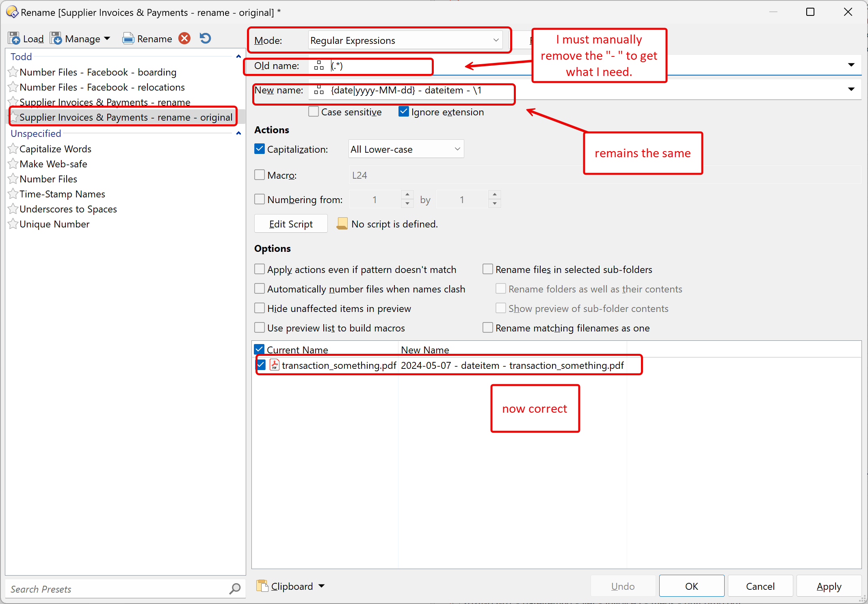Click the blue reset arrow icon
Image resolution: width=868 pixels, height=604 pixels.
(x=206, y=39)
